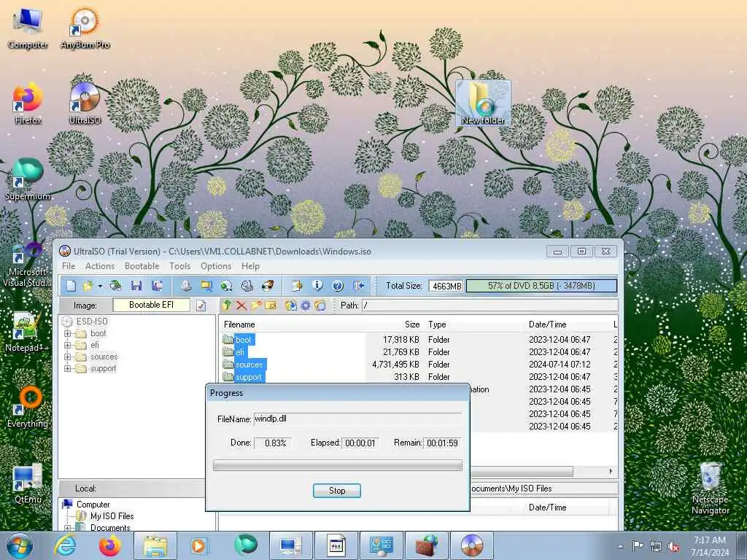Open the dropdown arrow next to Open icon
Viewport: 747px width, 560px height.
coord(100,286)
